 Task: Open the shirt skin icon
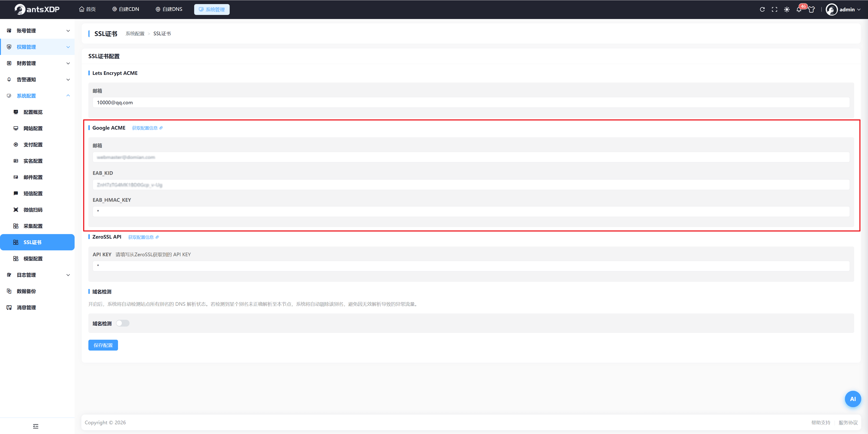pos(811,9)
